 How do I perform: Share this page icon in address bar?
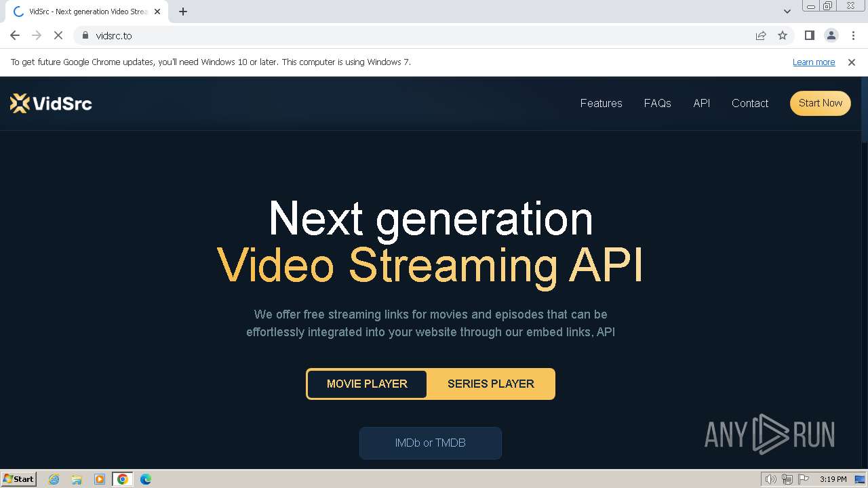click(x=761, y=35)
